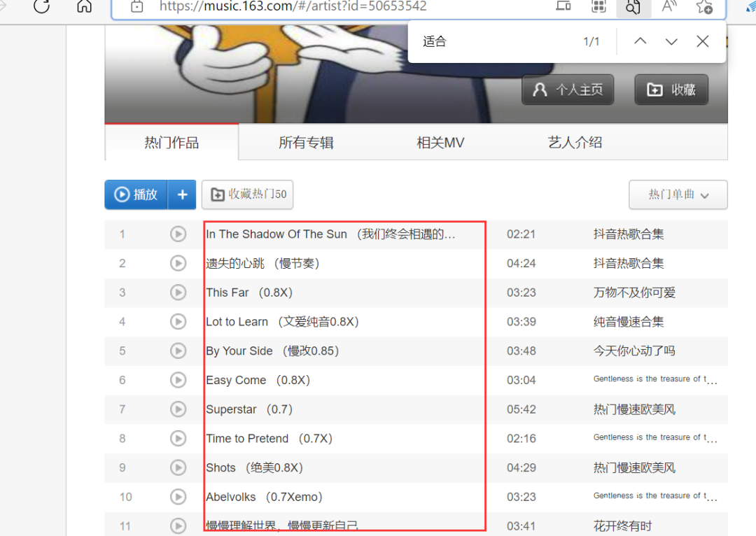Image resolution: width=756 pixels, height=536 pixels.
Task: Select the music.163.com address bar
Action: (293, 6)
